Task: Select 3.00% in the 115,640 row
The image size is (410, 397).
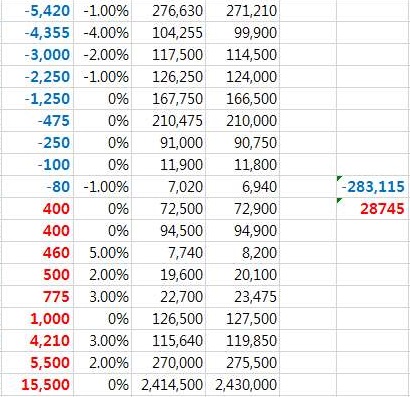Action: [102, 341]
